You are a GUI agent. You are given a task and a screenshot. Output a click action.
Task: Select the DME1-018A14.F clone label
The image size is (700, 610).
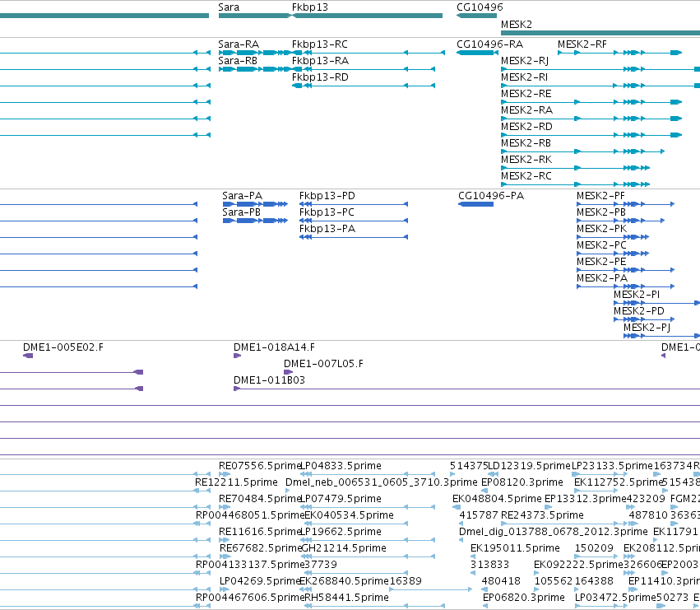coord(274,347)
